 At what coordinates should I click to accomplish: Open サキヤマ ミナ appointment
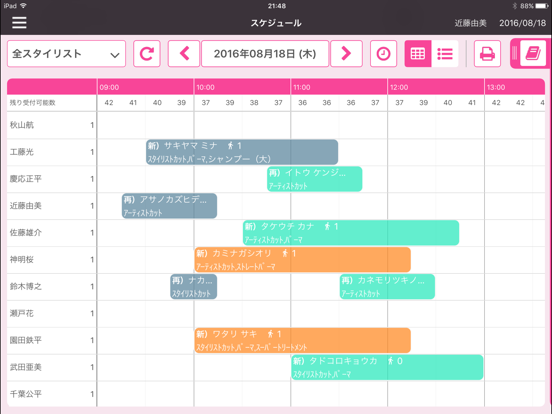point(242,152)
